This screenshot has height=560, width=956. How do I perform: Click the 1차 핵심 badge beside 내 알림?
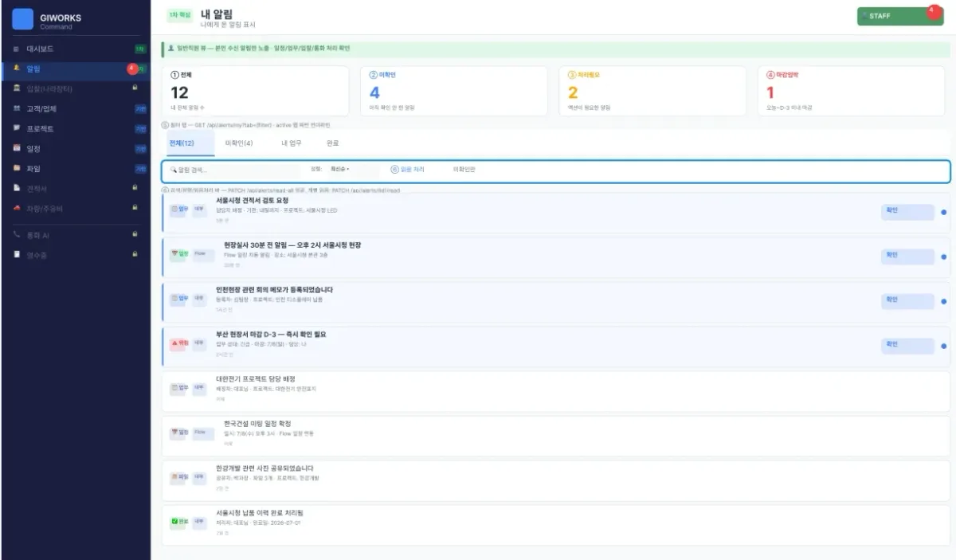tap(178, 15)
